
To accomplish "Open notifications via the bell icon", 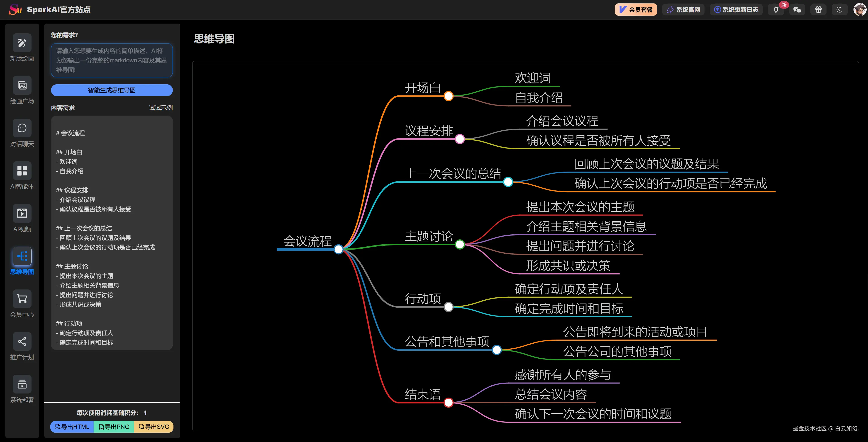I will point(776,10).
